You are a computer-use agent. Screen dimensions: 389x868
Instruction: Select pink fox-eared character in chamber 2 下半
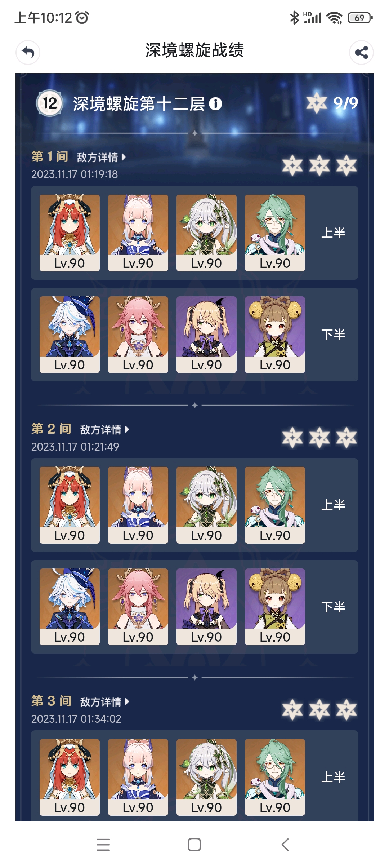pyautogui.click(x=138, y=607)
